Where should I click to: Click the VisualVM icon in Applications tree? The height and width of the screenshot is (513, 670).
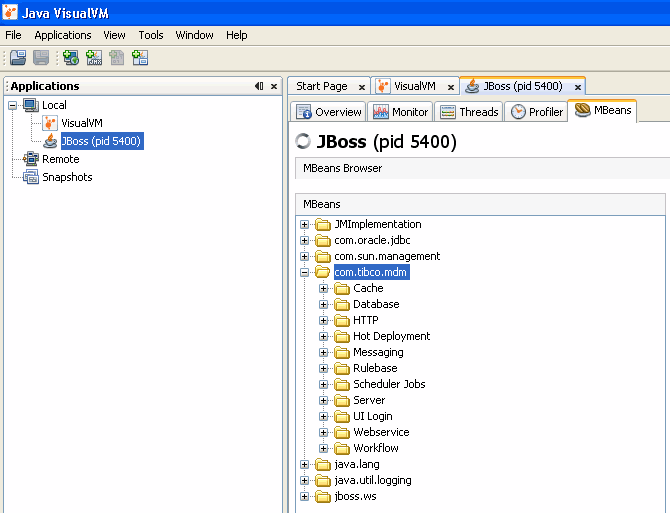pyautogui.click(x=50, y=123)
